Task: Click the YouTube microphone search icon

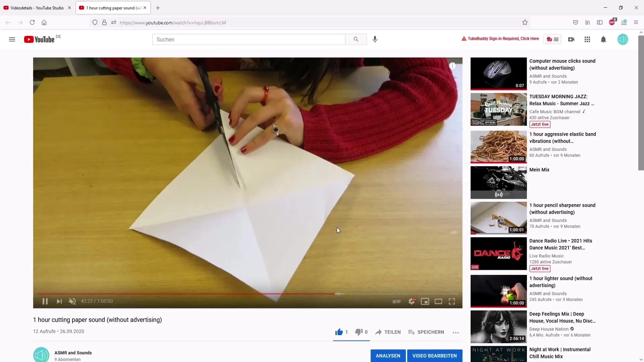Action: (x=375, y=39)
